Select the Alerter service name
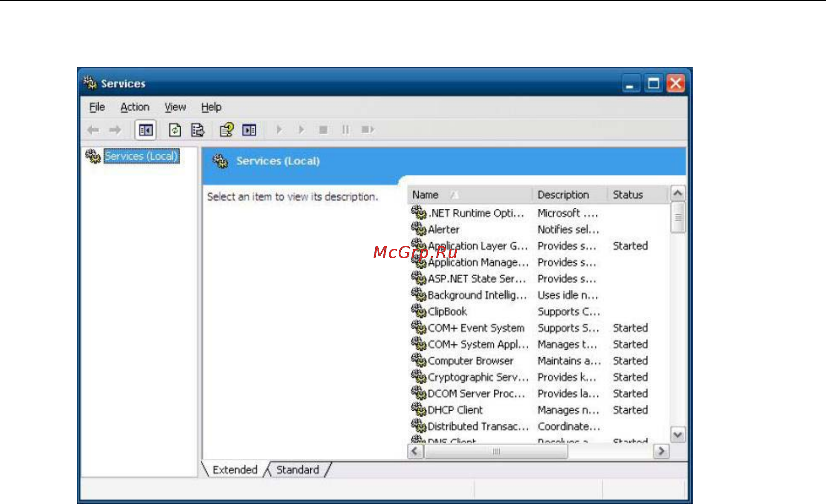 click(443, 230)
